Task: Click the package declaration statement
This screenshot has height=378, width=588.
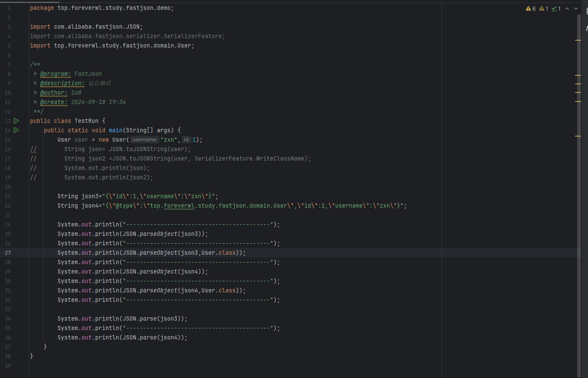Action: 102,8
